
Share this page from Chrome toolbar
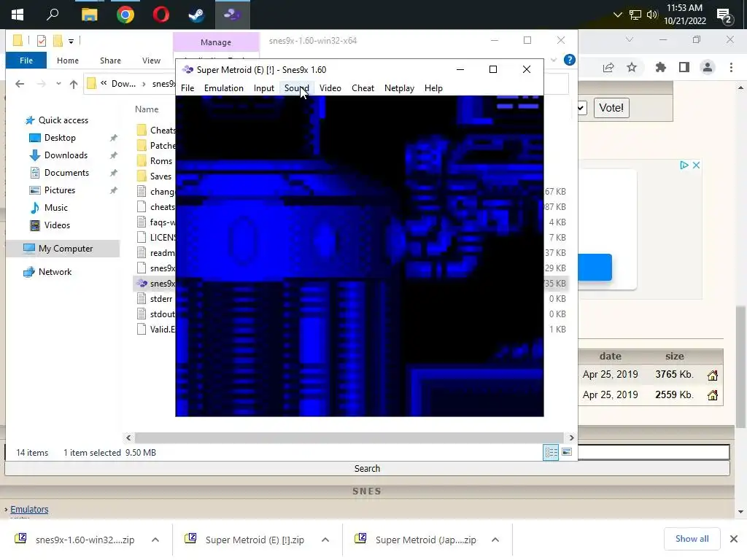608,68
